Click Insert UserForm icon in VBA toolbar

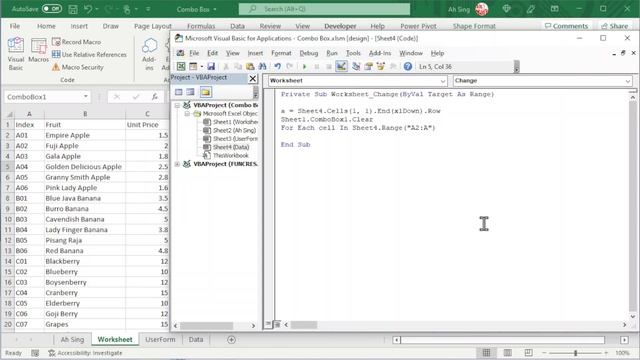pos(193,66)
